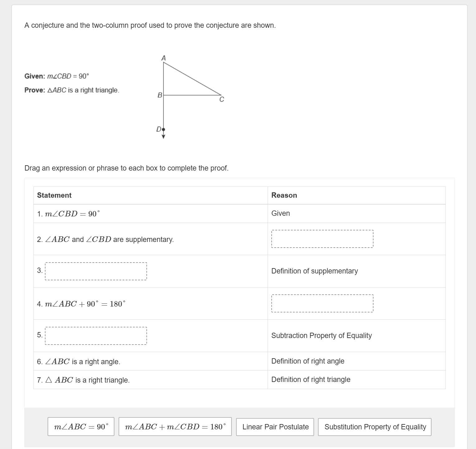Select the "m∠ABC + m∠CBD = 180°" chip
Screen dimensions: 476x449
click(175, 427)
